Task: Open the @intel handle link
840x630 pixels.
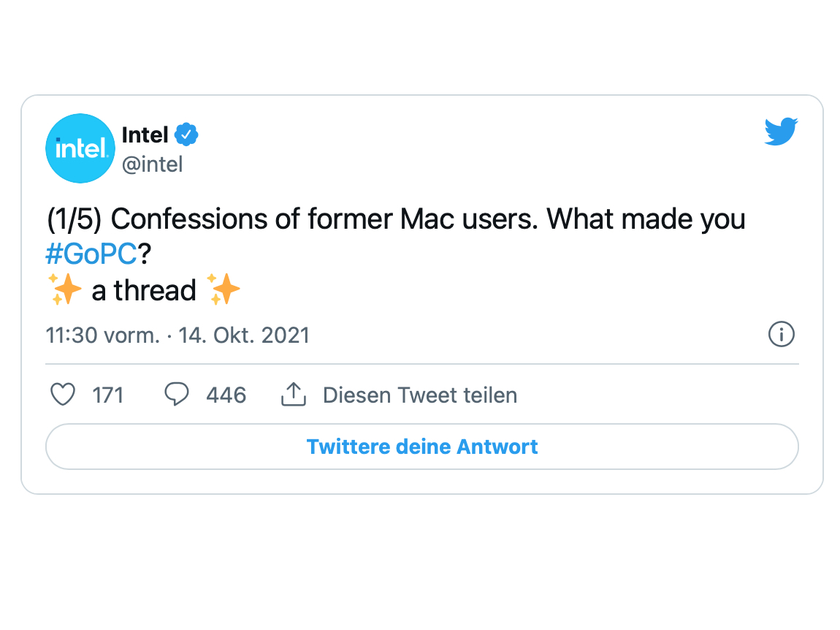Action: pyautogui.click(x=152, y=164)
